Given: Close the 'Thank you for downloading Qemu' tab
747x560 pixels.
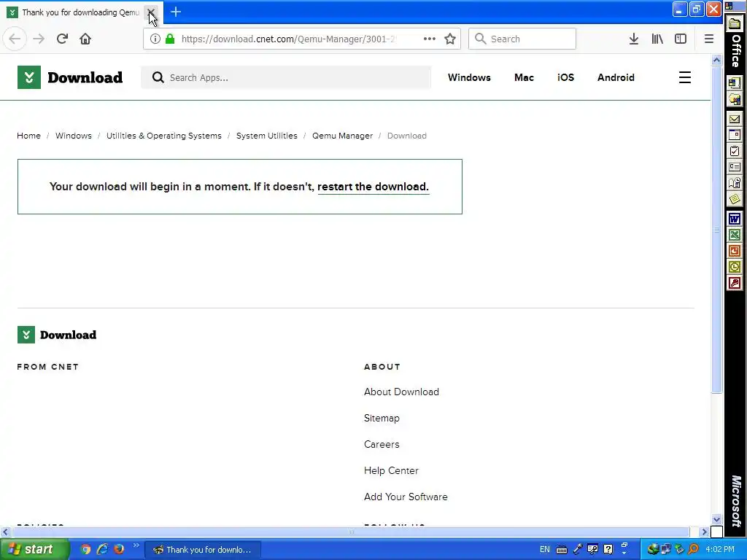Looking at the screenshot, I should point(151,12).
